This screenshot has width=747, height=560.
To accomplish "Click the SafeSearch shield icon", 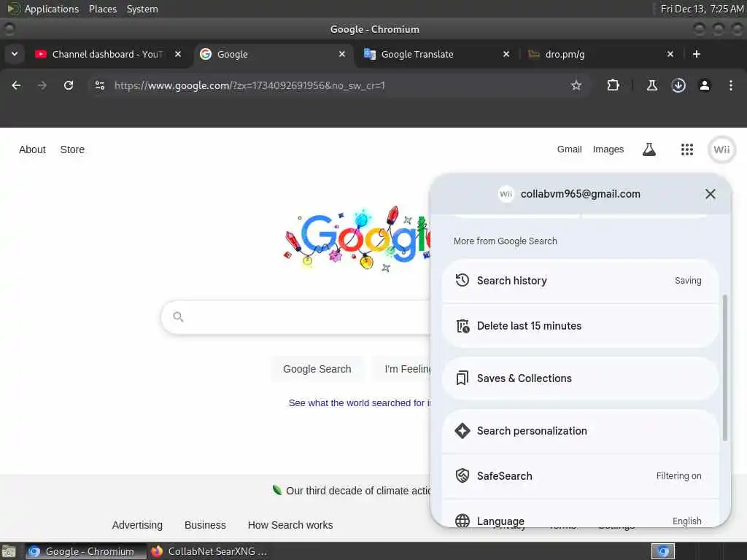I will pos(462,475).
